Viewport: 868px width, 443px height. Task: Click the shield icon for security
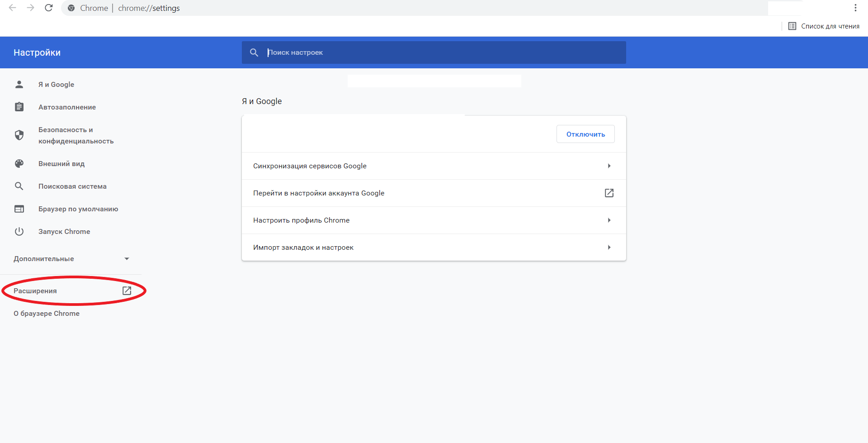coord(19,135)
